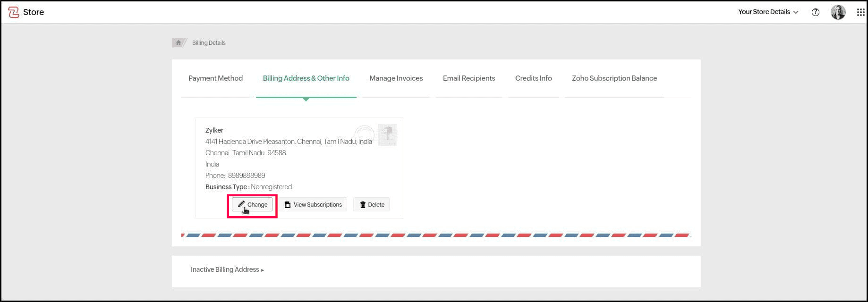868x302 pixels.
Task: View the Credits Info tab
Action: (533, 78)
